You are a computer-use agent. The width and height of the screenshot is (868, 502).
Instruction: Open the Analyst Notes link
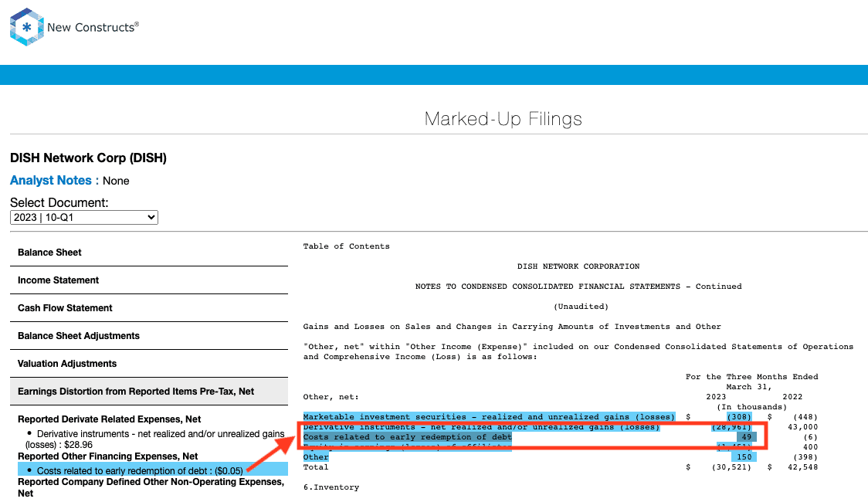[x=54, y=181]
